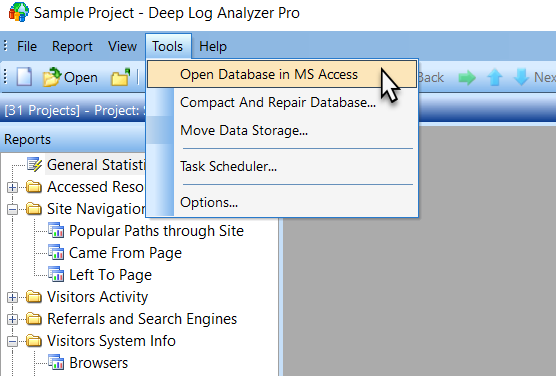The height and width of the screenshot is (376, 556).
Task: Click the Left To Page chart icon
Action: tap(56, 275)
